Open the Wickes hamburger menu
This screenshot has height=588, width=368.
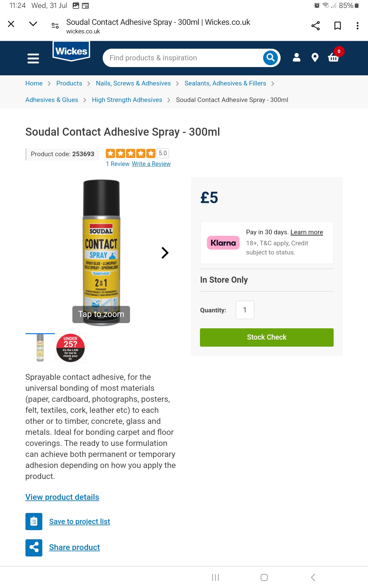(x=33, y=58)
